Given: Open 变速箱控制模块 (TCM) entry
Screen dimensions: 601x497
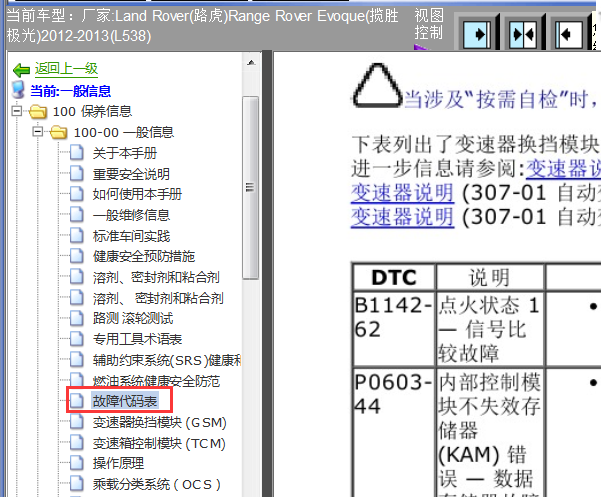Looking at the screenshot, I should pyautogui.click(x=159, y=443).
